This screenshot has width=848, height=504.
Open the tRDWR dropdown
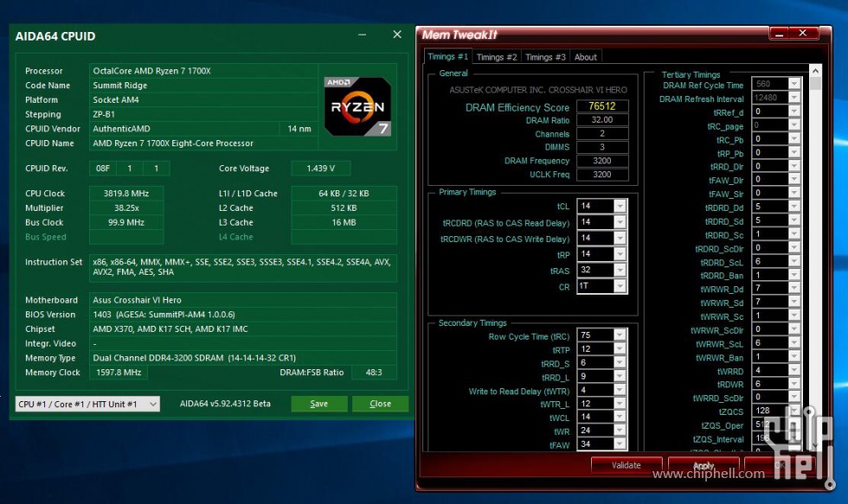click(x=794, y=384)
